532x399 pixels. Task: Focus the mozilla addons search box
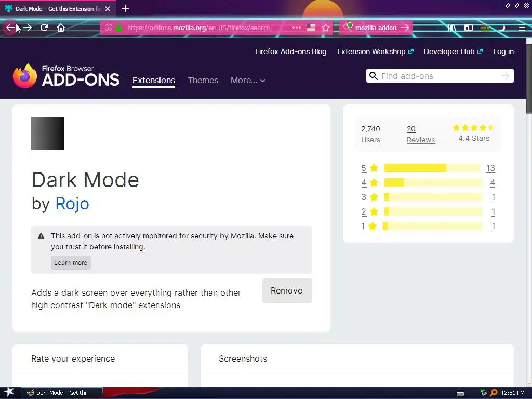376,28
